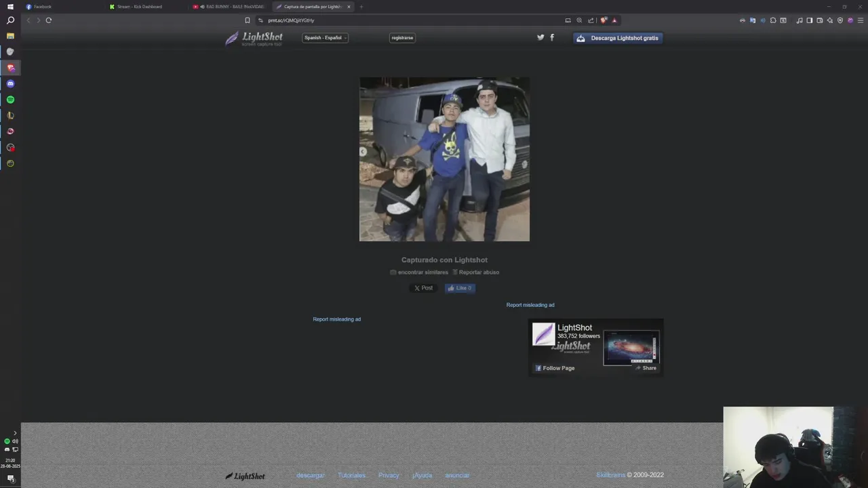Open the VPN shield icon in the toolbar
The height and width of the screenshot is (488, 868).
tap(840, 20)
